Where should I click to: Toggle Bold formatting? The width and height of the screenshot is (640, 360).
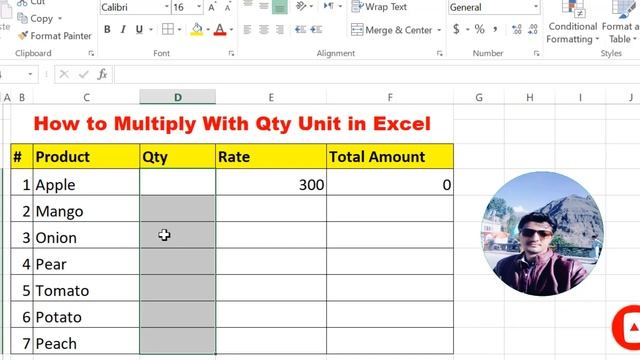(x=107, y=29)
